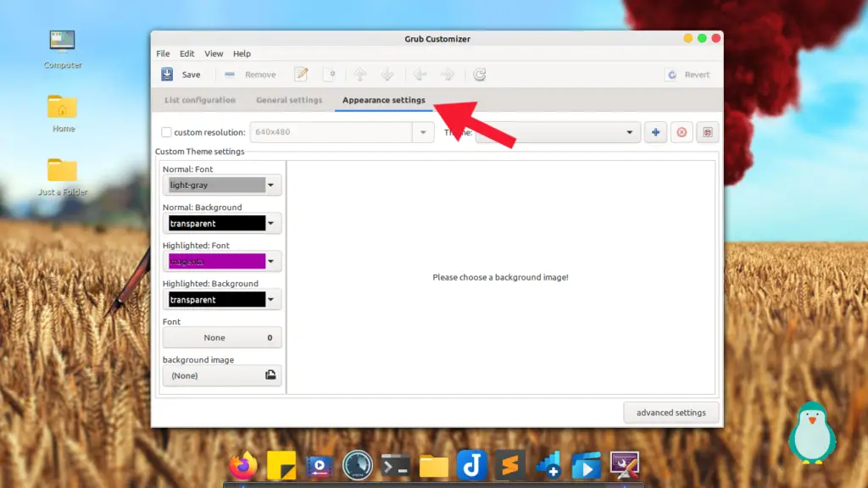The width and height of the screenshot is (868, 488).
Task: Open the Highlighted Font color dropdown arrow
Action: click(270, 261)
